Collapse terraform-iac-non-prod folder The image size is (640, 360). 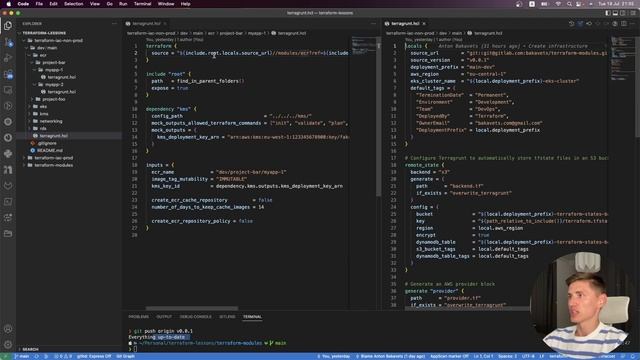point(58,40)
